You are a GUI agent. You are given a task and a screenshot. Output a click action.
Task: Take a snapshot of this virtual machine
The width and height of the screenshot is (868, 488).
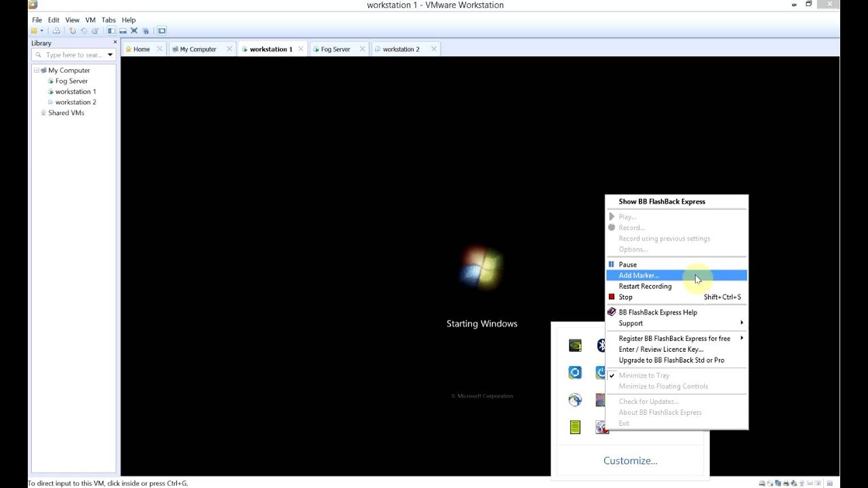click(x=73, y=30)
